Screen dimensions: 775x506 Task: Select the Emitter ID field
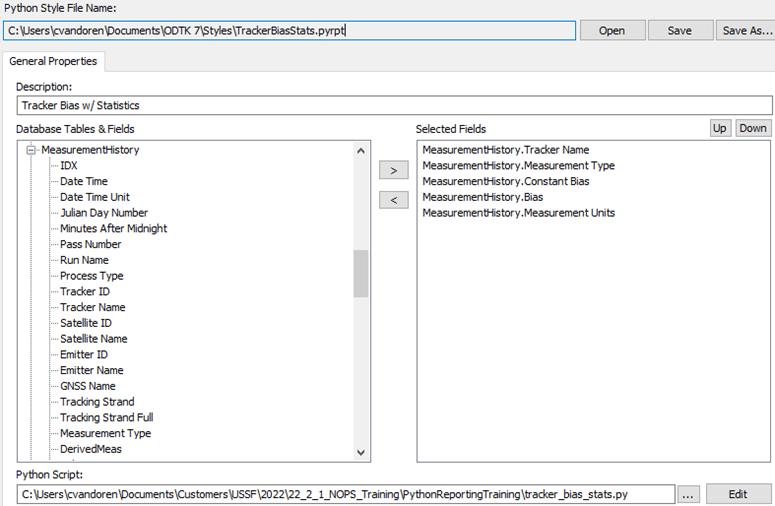[x=84, y=355]
